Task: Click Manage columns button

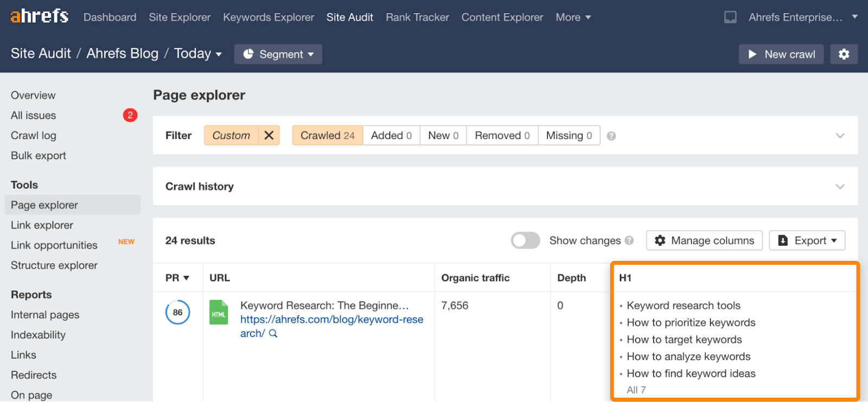Action: pos(704,240)
